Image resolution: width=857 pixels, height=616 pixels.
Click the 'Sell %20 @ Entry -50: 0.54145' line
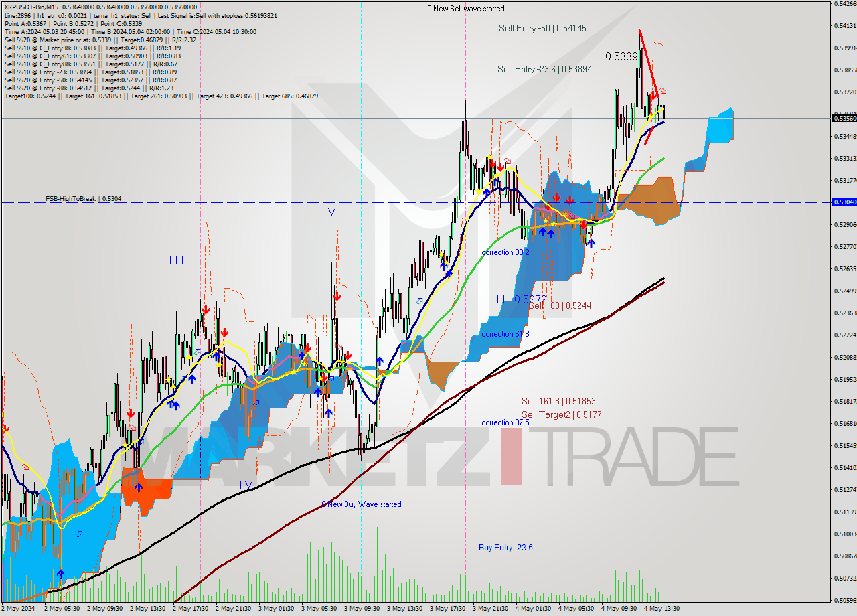pos(90,80)
